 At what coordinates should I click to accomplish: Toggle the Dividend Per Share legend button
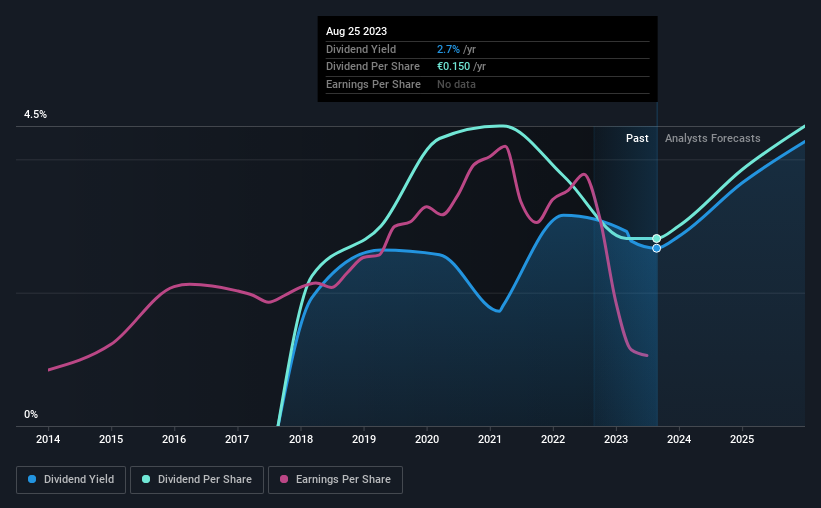201,480
